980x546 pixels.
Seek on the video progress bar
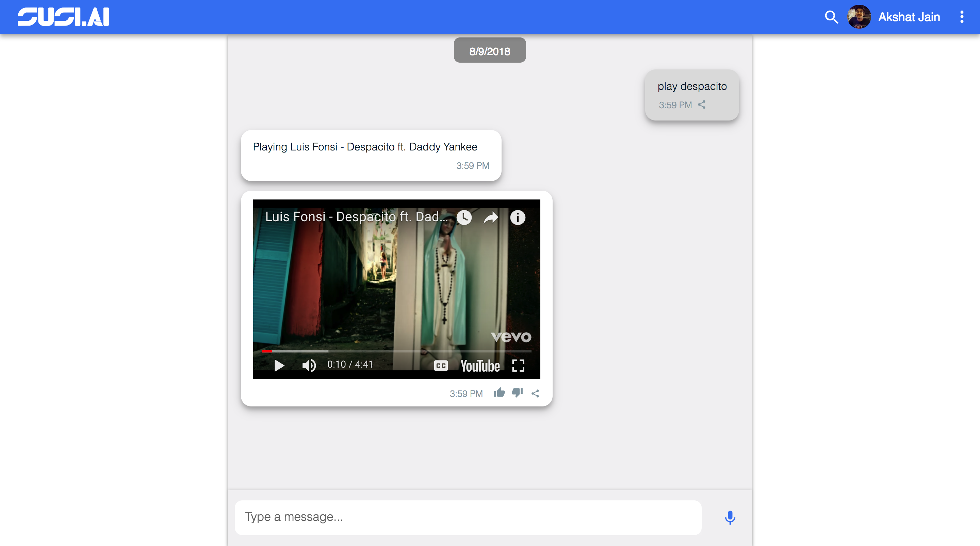(396, 351)
